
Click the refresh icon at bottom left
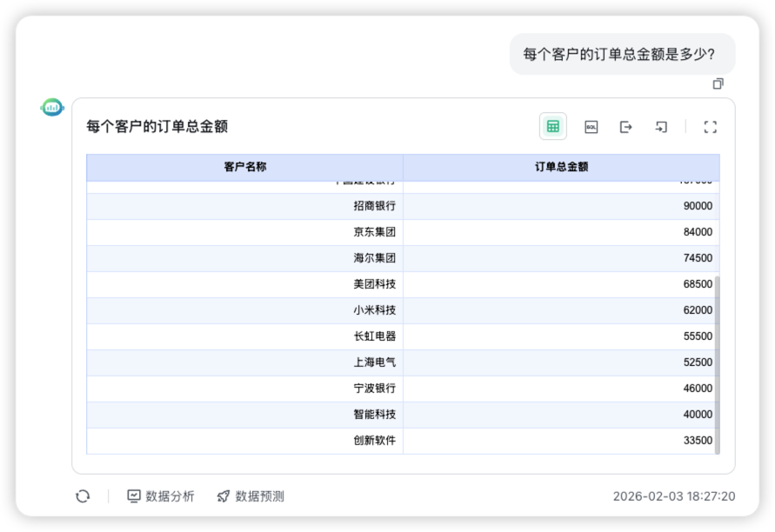coord(82,495)
